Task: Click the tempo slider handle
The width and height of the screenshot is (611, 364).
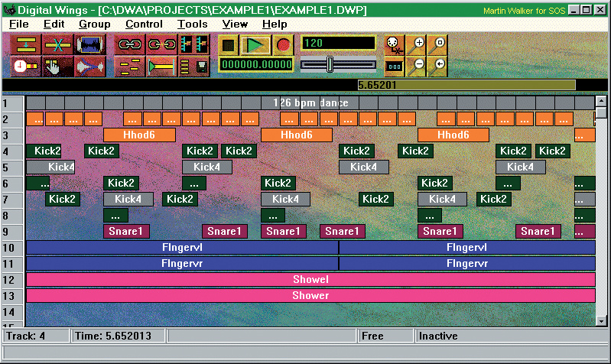Action: point(330,65)
